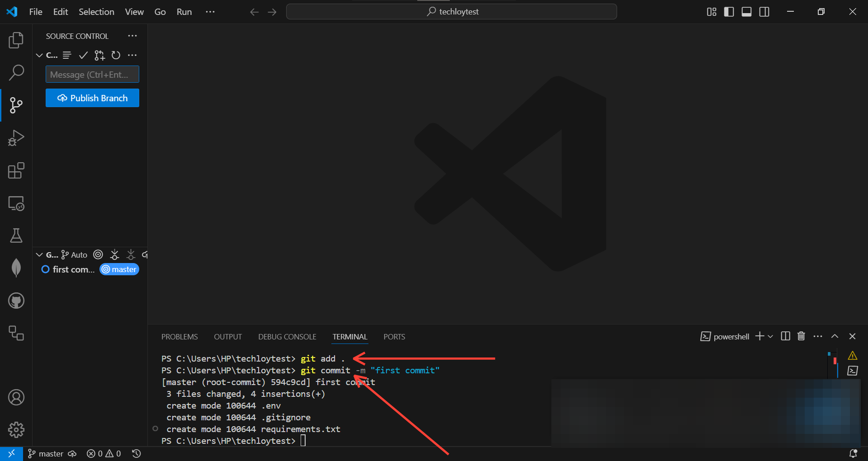Open the Search view icon
This screenshot has height=461, width=868.
[16, 72]
